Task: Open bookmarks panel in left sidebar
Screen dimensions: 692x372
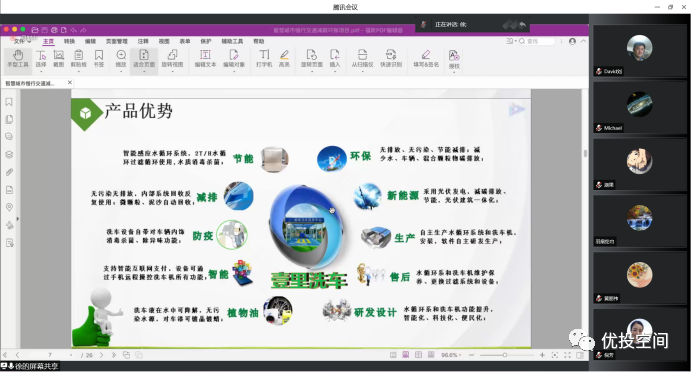Action: click(x=9, y=102)
